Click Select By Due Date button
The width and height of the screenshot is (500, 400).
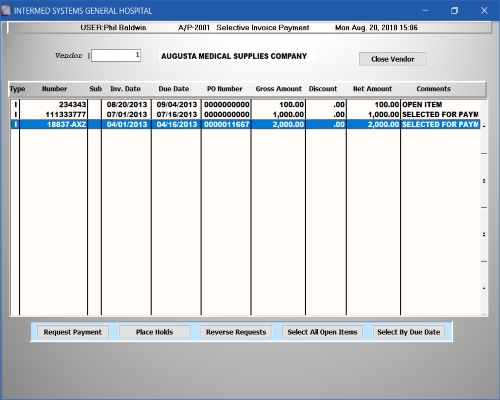click(409, 332)
